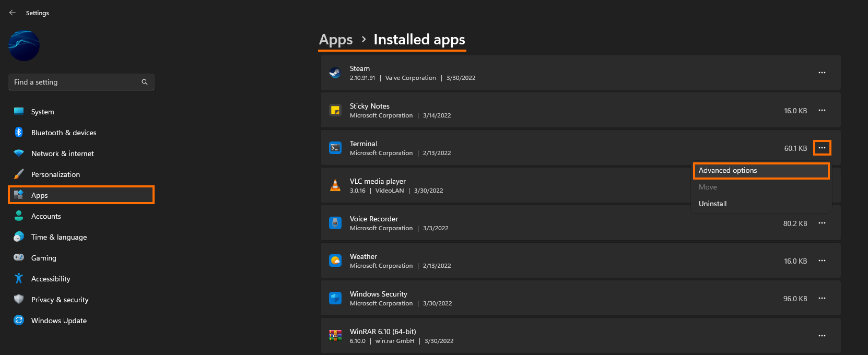Click the WinRAR app icon

[335, 336]
